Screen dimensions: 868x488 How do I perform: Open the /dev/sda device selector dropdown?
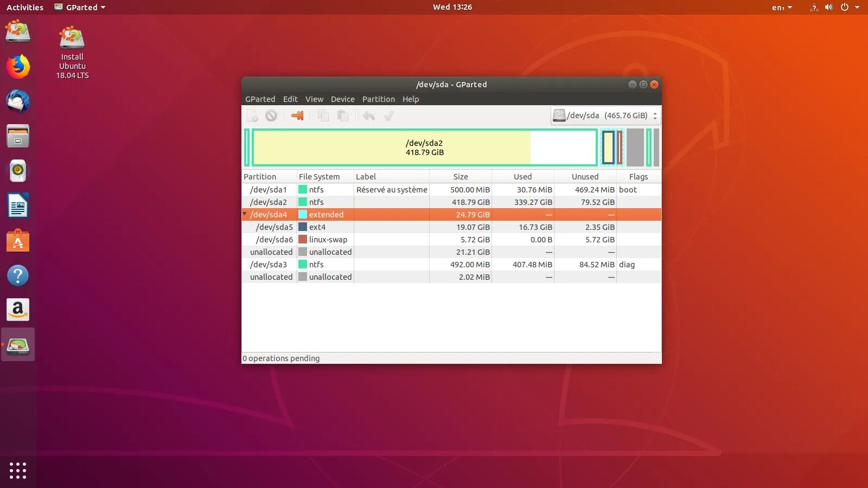pos(605,115)
